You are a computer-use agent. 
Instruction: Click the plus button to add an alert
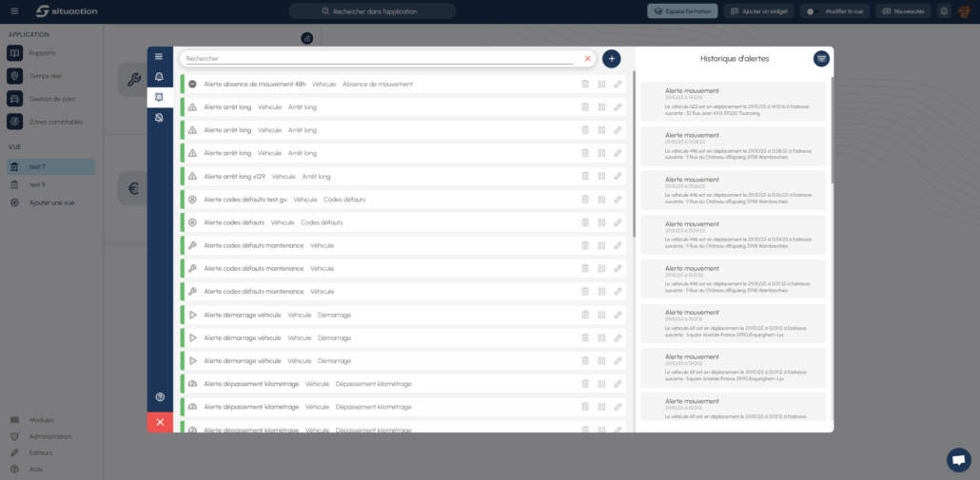[611, 59]
